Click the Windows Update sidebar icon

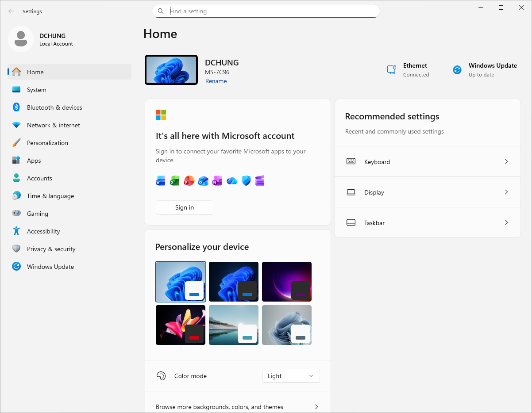16,266
